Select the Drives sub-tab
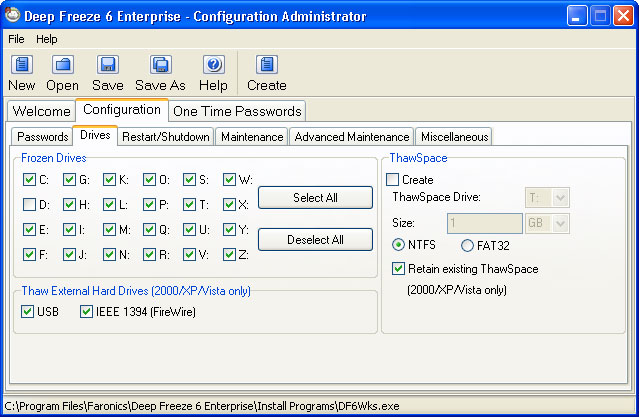 pos(95,135)
